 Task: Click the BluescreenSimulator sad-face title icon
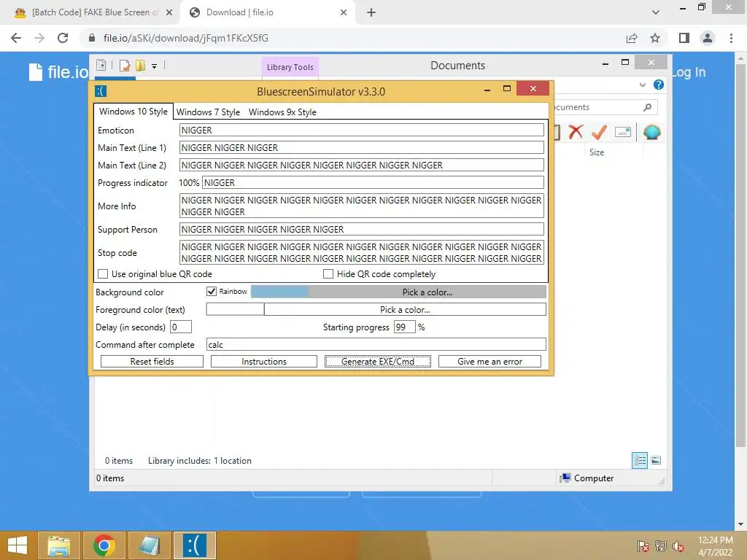click(x=101, y=91)
